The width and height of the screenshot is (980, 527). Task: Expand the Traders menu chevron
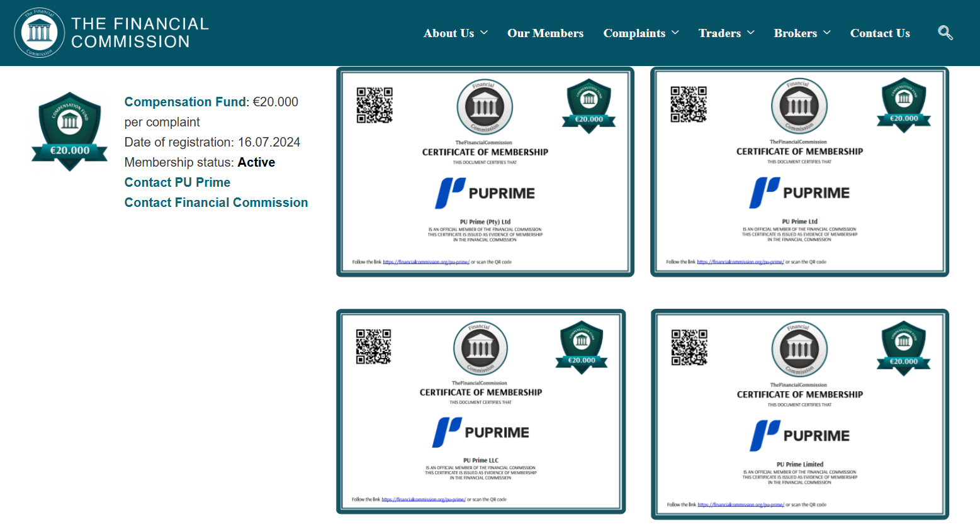click(x=750, y=33)
